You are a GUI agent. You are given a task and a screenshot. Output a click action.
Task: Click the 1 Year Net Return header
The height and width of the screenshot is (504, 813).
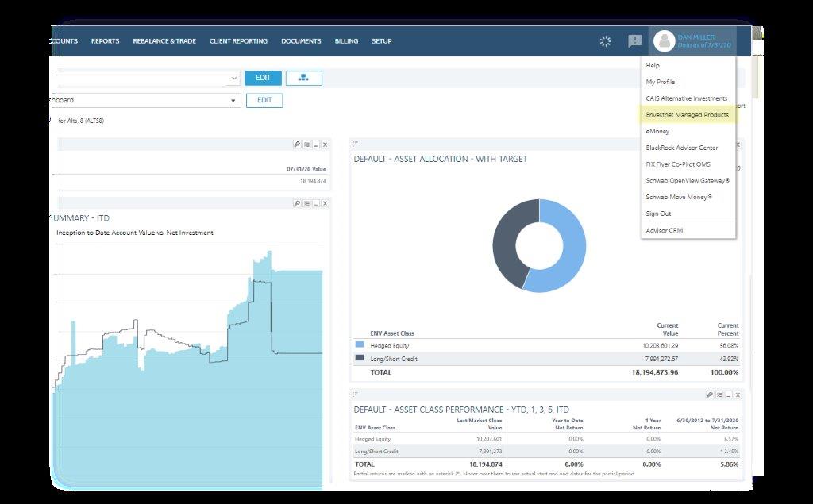coord(646,424)
